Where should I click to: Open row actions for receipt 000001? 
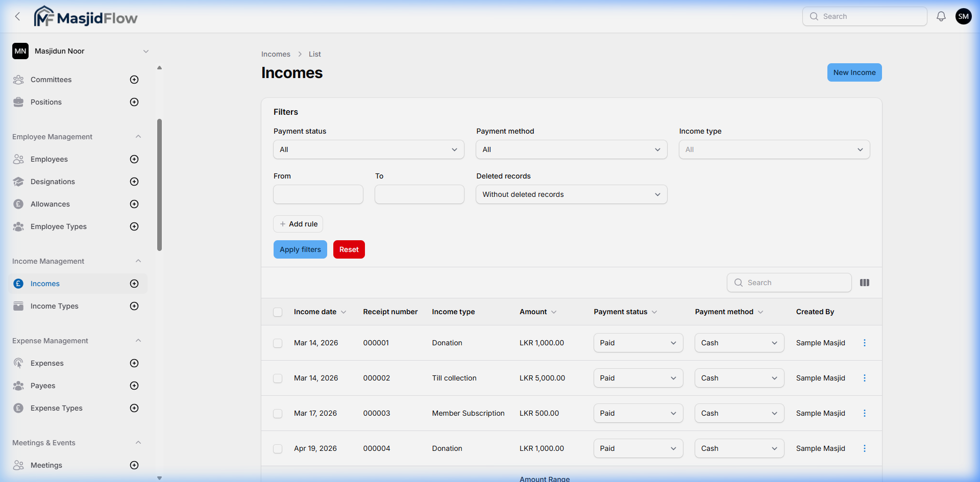click(864, 343)
